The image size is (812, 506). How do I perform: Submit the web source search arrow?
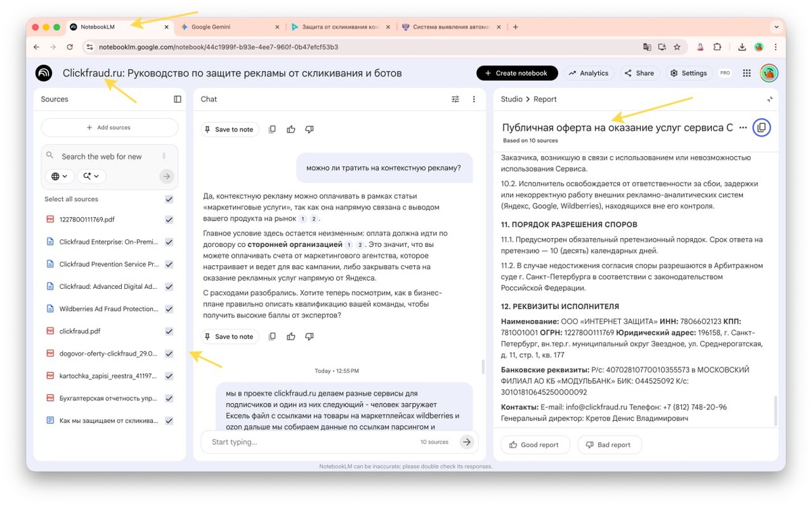(x=166, y=176)
